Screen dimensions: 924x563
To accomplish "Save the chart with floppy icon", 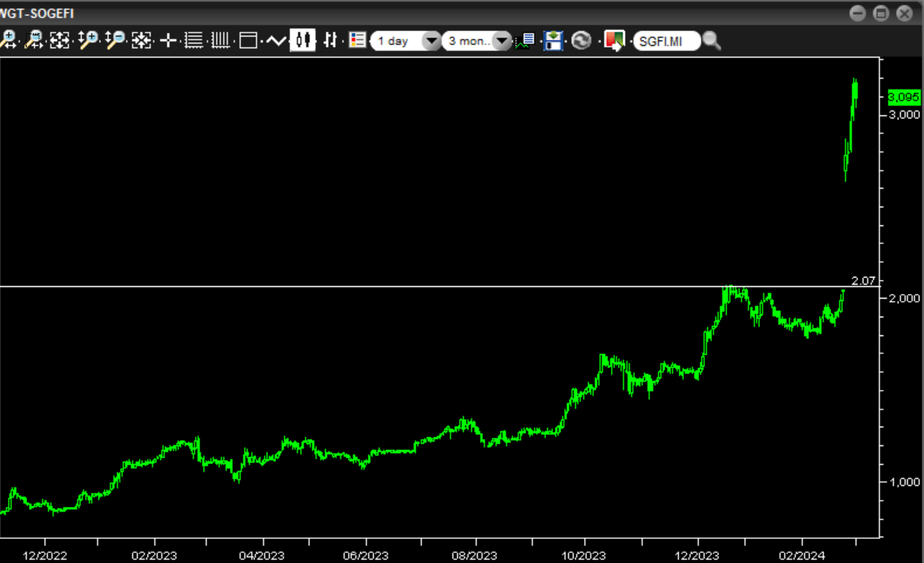I will [x=553, y=40].
